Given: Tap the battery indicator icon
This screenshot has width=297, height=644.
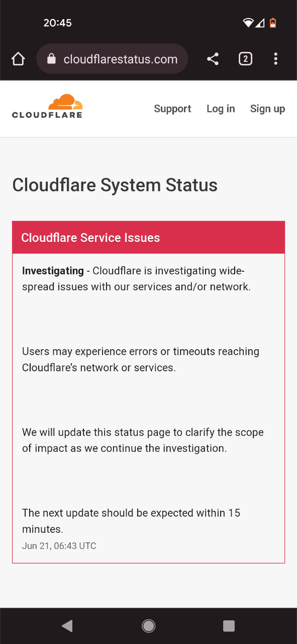Looking at the screenshot, I should point(273,23).
